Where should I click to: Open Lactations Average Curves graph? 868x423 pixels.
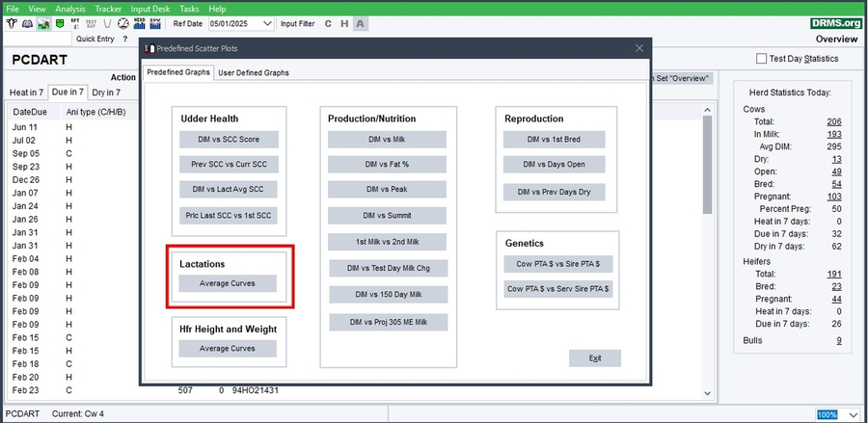click(228, 283)
